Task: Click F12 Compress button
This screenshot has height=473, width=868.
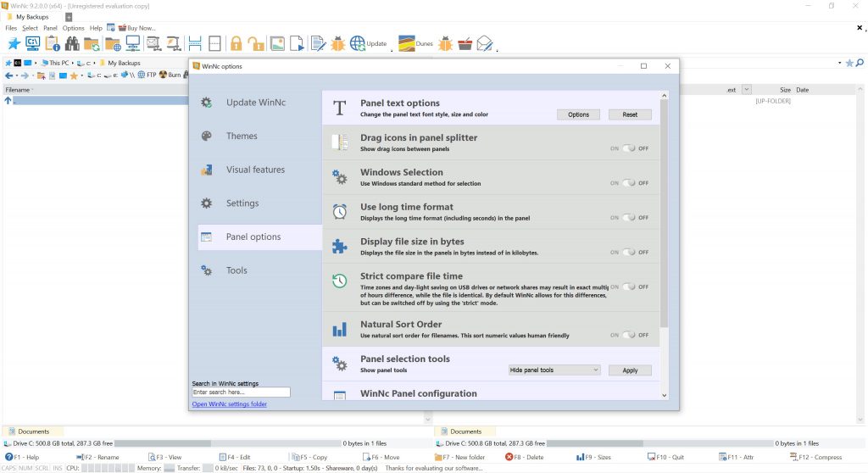Action: 816,458
